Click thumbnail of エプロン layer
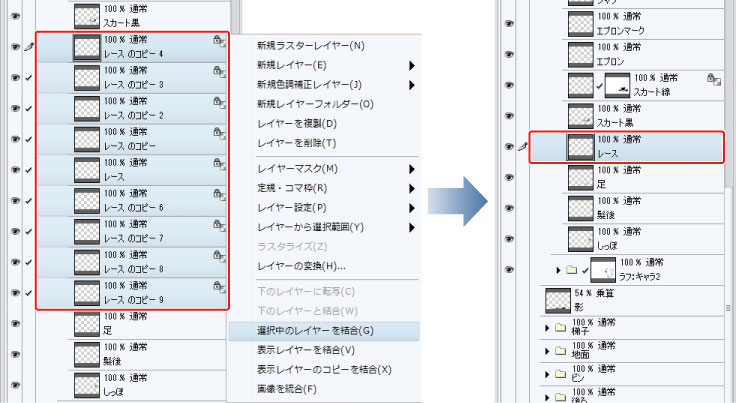This screenshot has height=403, width=736. (x=581, y=54)
